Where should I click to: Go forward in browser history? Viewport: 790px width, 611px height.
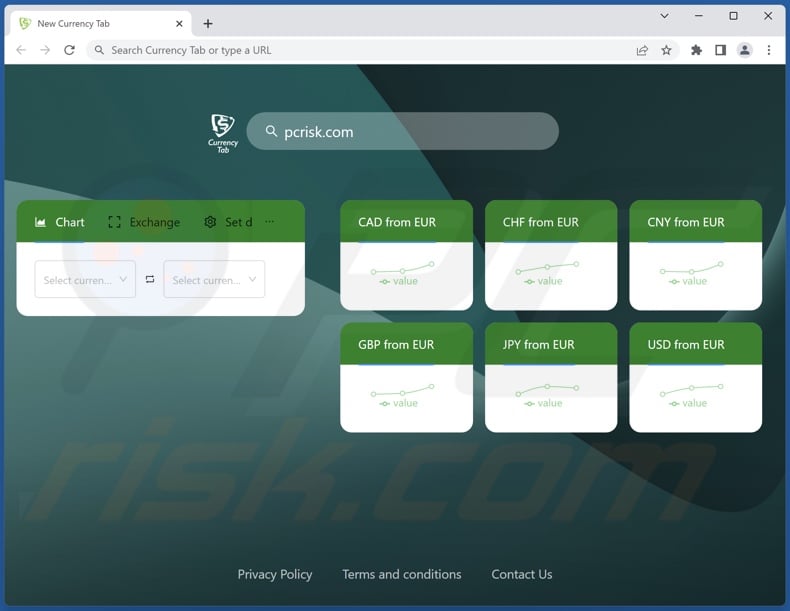coord(45,50)
